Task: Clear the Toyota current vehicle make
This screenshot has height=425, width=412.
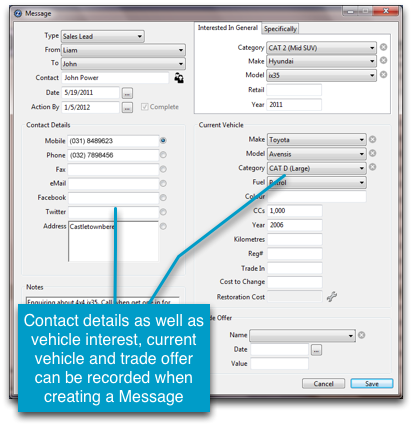Action: [372, 139]
